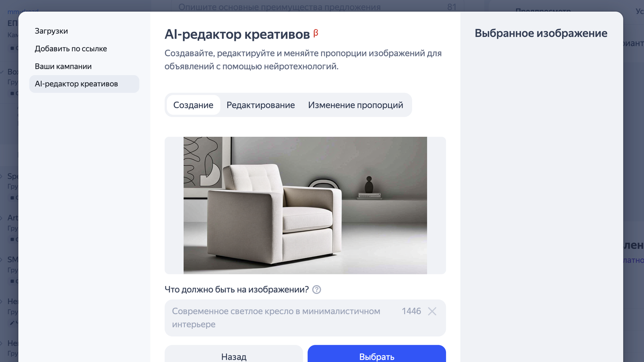Screen dimensions: 644x362
Task: Expand the SM… campaign in background list
Action: coord(2,259)
